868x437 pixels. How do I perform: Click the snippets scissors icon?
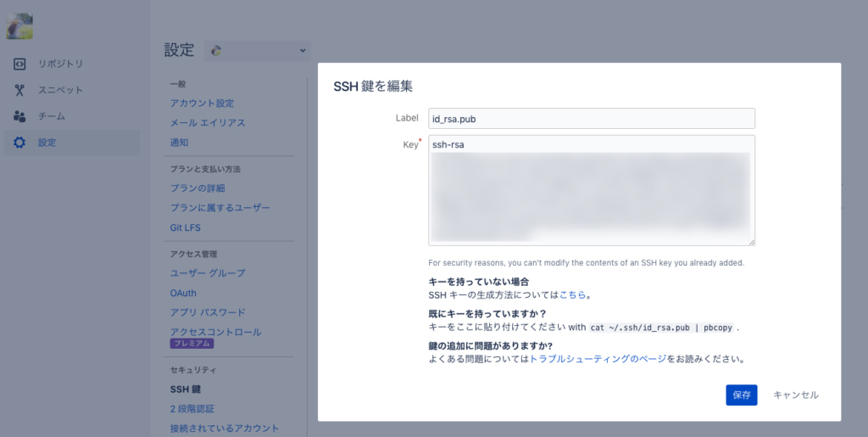point(19,90)
